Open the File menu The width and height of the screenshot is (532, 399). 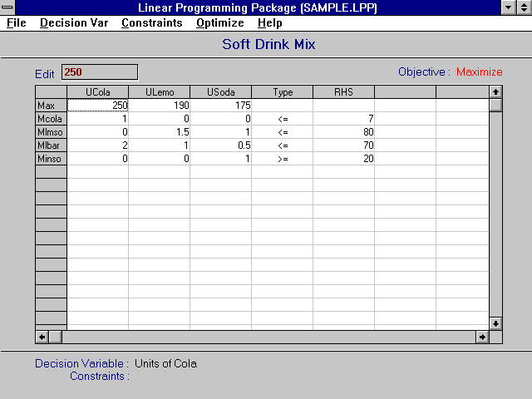point(16,23)
